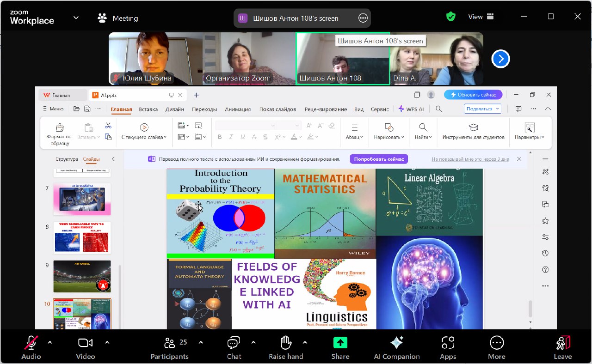Open the Chat panel icon
The image size is (592, 364).
click(234, 343)
